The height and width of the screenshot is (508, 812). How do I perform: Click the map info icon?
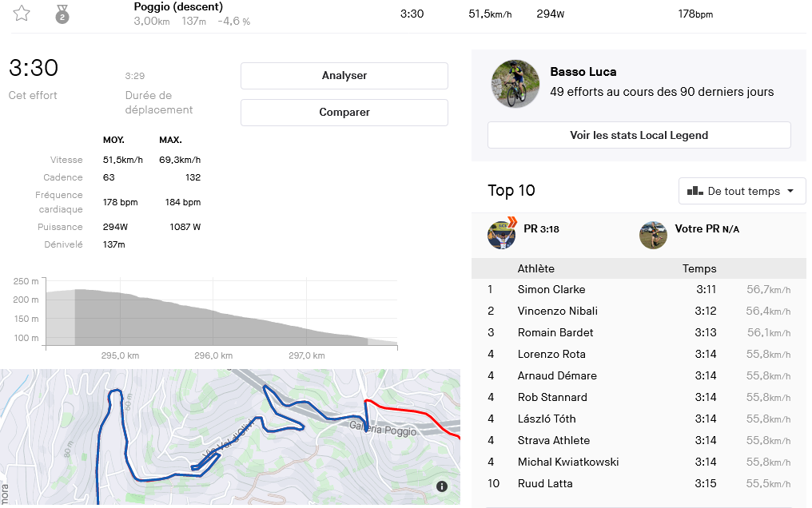[442, 486]
